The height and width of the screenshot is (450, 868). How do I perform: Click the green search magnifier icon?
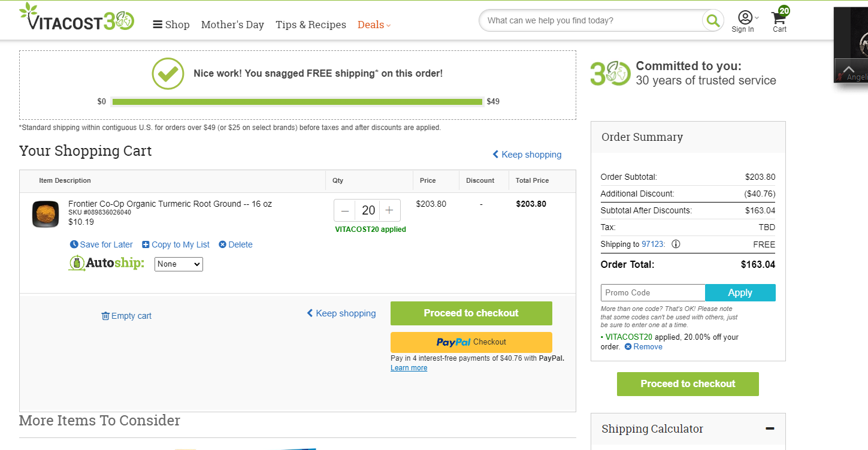tap(713, 21)
